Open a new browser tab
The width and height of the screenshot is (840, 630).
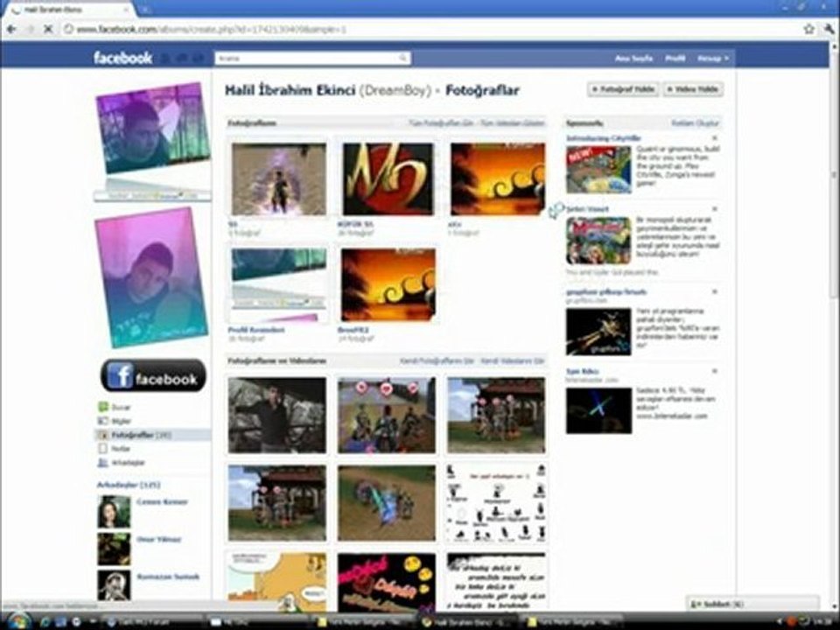pos(144,9)
